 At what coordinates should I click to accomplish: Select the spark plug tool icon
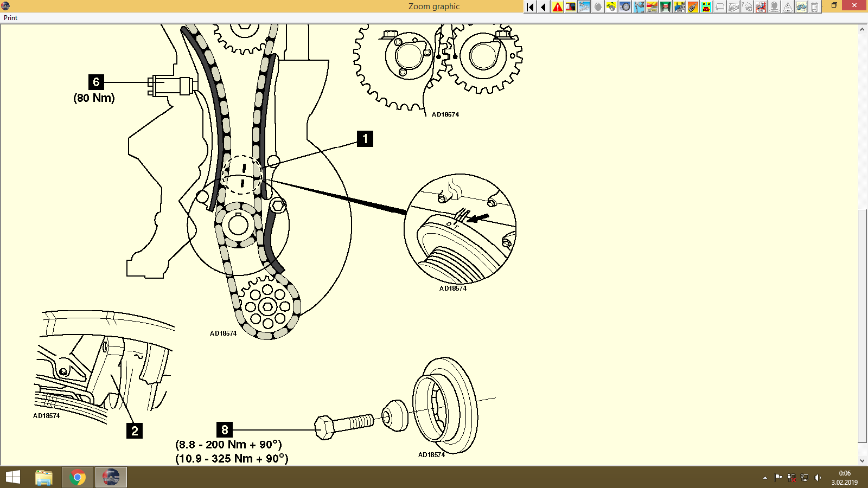[584, 7]
